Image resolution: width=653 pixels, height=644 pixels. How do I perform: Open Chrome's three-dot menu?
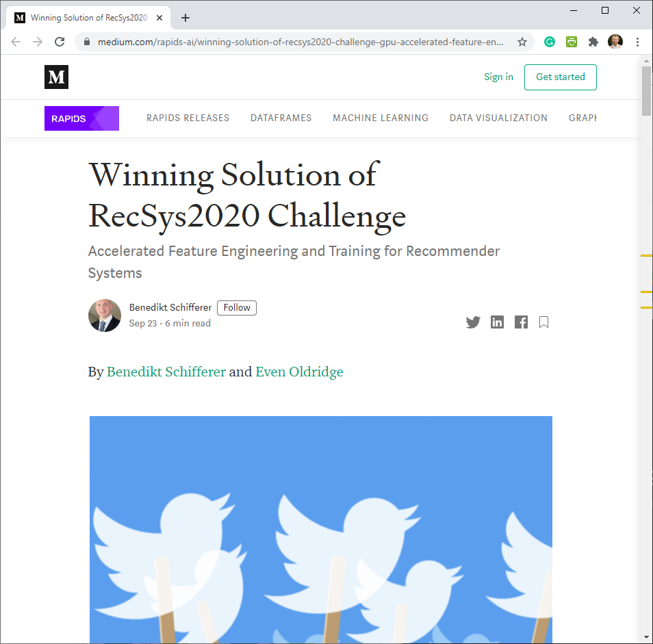coord(637,42)
